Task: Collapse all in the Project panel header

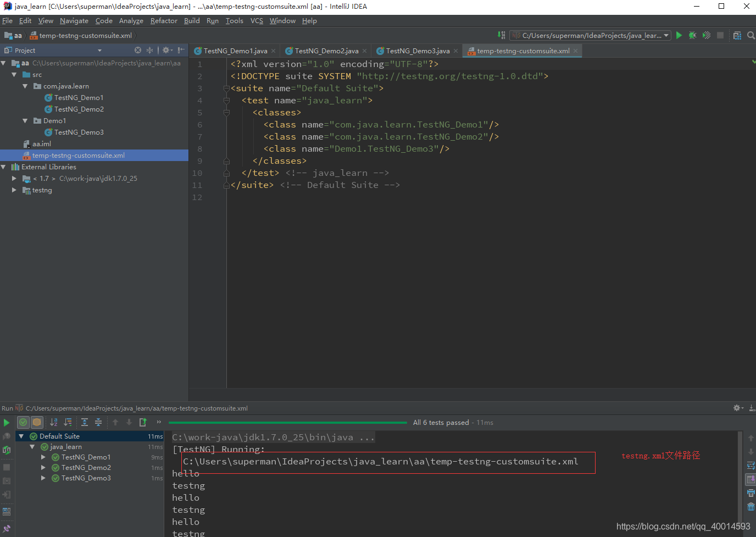Action: click(x=149, y=50)
